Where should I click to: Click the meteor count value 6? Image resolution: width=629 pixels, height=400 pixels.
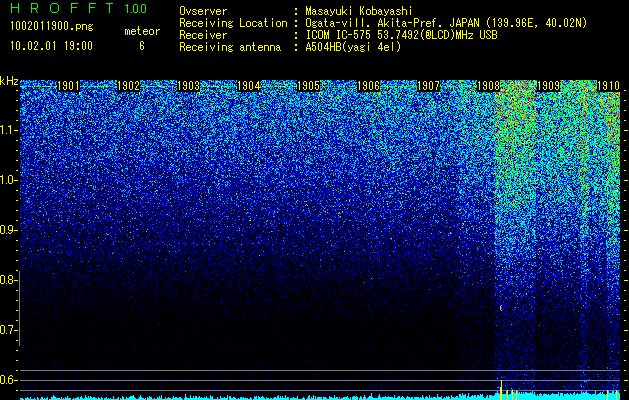coord(142,46)
